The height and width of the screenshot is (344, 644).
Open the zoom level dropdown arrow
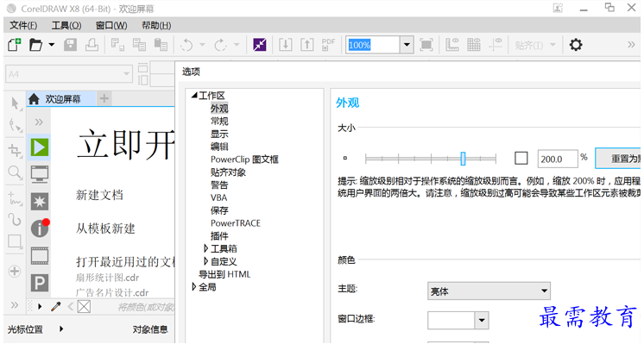[x=407, y=45]
